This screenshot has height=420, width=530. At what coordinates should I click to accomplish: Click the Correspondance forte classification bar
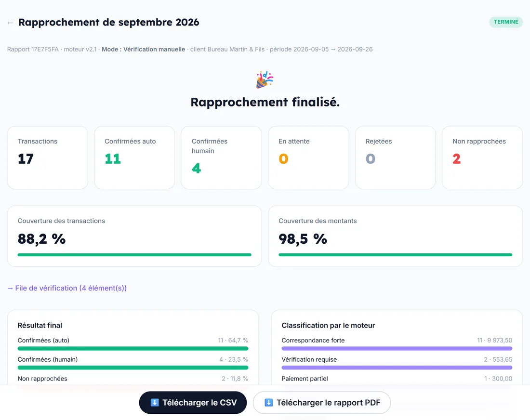pos(397,348)
